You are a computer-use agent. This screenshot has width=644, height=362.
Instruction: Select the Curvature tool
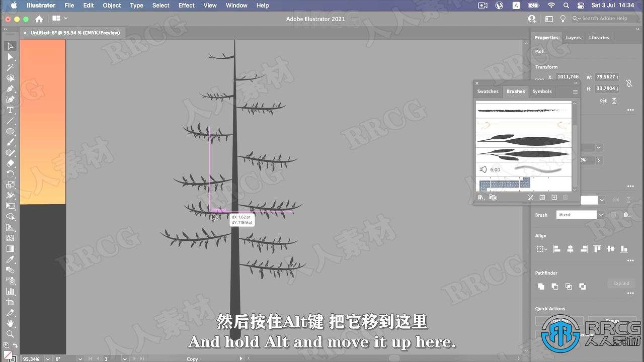tap(10, 100)
